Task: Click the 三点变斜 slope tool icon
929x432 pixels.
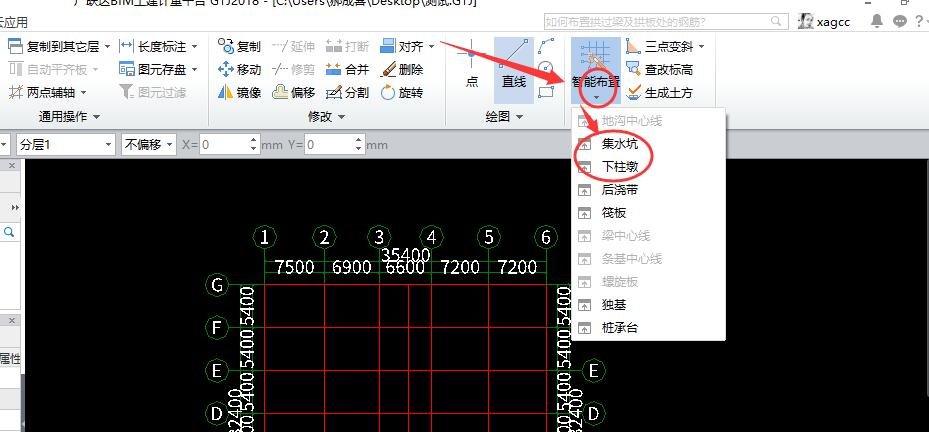Action: pyautogui.click(x=633, y=46)
